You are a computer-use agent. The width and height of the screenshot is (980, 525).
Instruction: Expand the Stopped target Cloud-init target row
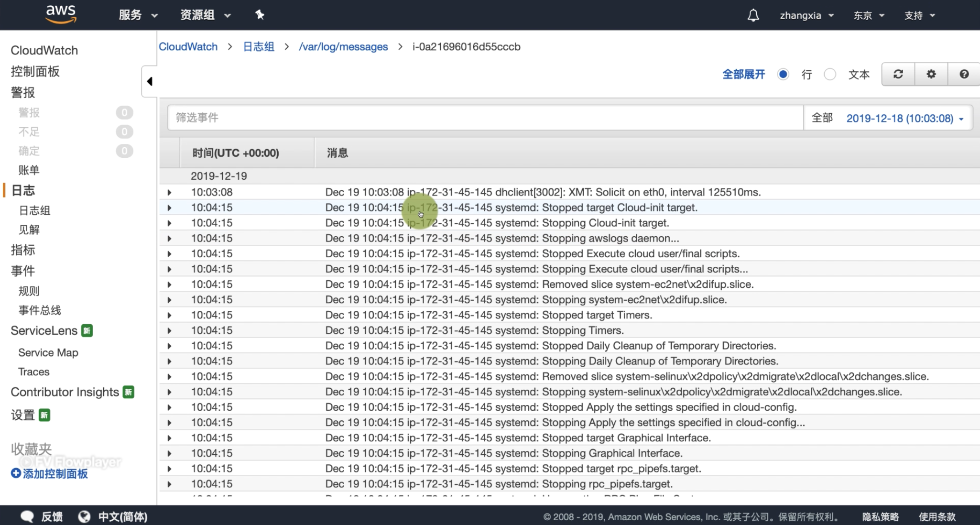pyautogui.click(x=169, y=208)
